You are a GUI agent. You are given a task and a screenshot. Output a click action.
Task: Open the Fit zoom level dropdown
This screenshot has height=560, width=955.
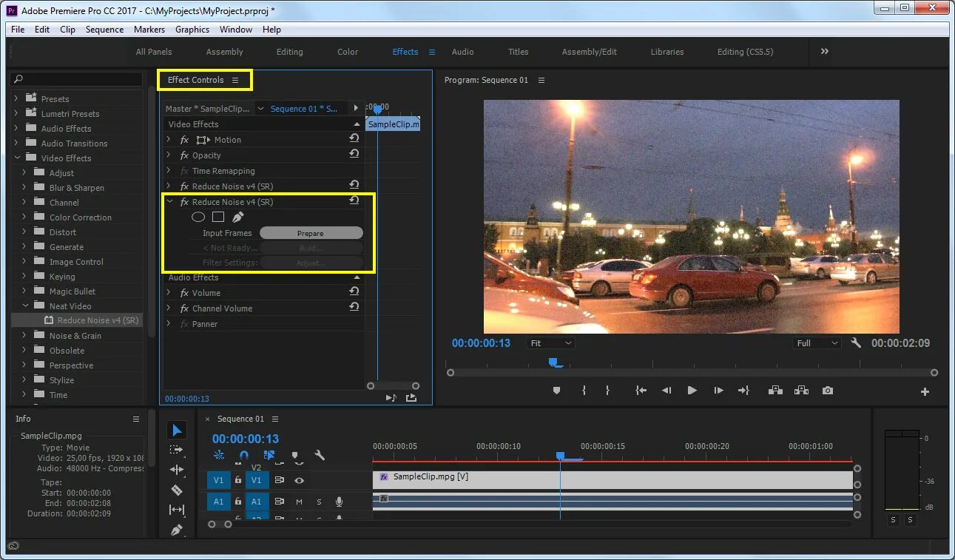551,343
